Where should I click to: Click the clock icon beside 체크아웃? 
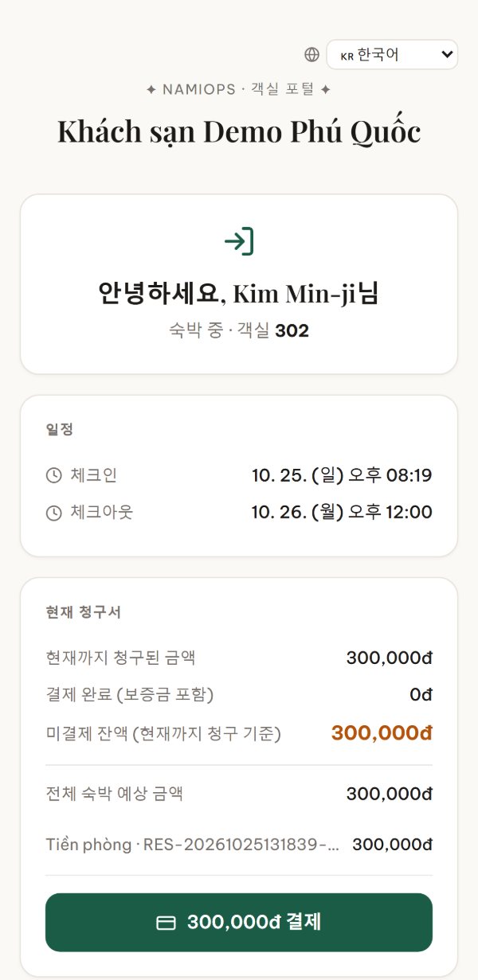point(53,513)
